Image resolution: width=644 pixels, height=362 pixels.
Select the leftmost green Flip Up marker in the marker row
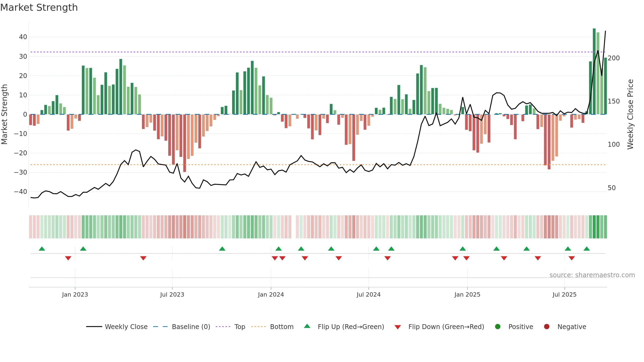tap(42, 249)
